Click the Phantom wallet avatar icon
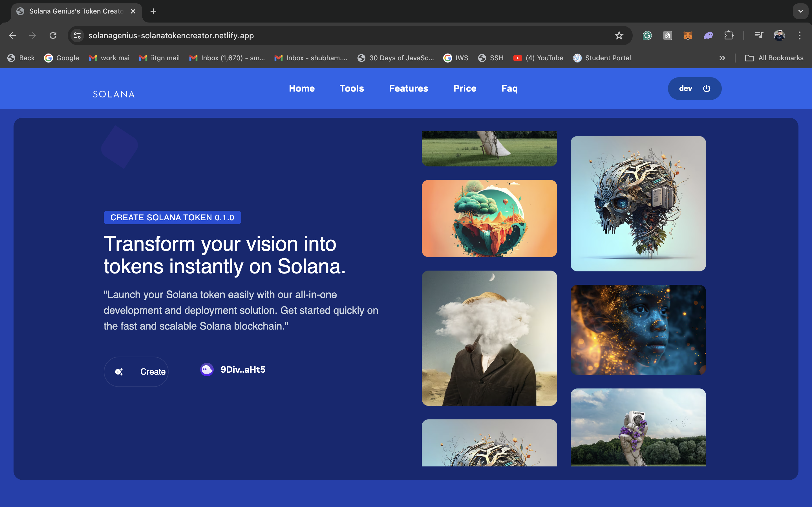The height and width of the screenshot is (507, 812). (x=207, y=370)
